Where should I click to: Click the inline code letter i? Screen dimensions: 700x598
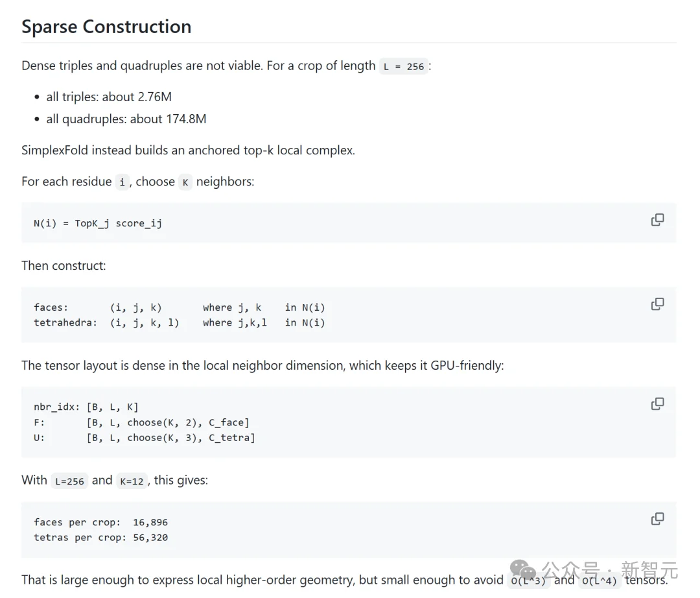click(122, 182)
